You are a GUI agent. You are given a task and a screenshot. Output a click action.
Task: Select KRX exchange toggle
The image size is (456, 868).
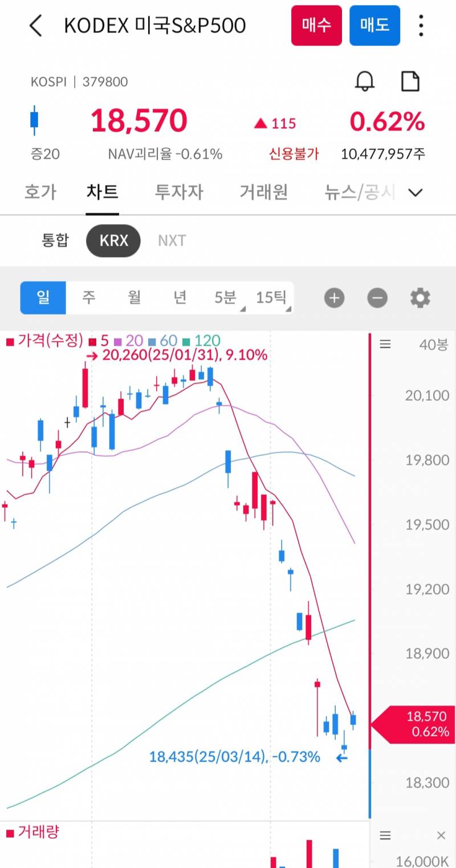(x=113, y=241)
